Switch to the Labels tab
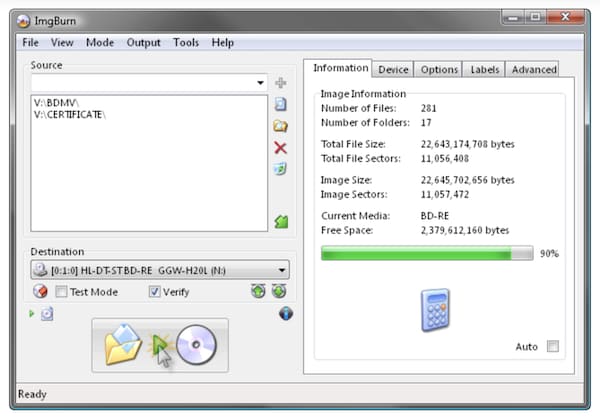600x418 pixels. 484,70
